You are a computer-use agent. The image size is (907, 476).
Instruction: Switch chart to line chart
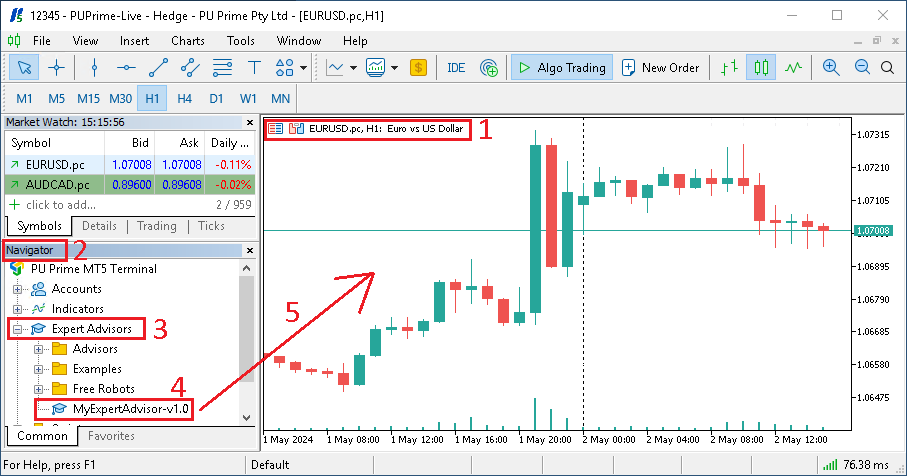(793, 68)
